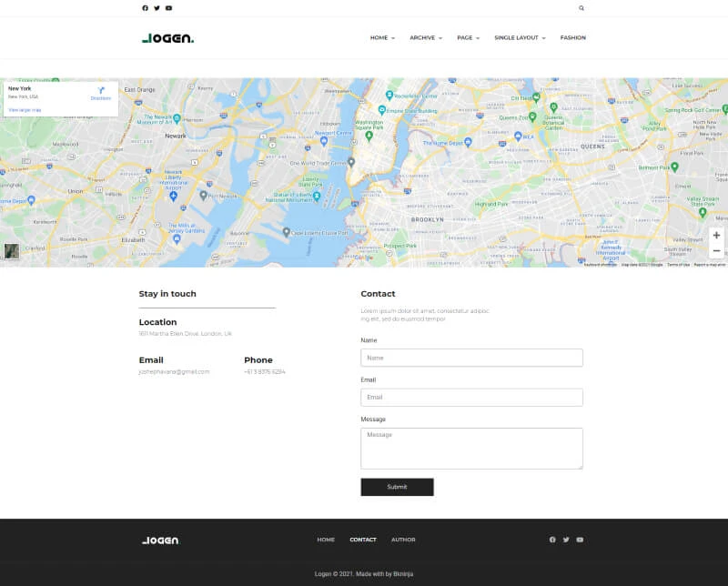This screenshot has height=586, width=728.
Task: Expand the Archive dropdown menu
Action: pyautogui.click(x=425, y=38)
